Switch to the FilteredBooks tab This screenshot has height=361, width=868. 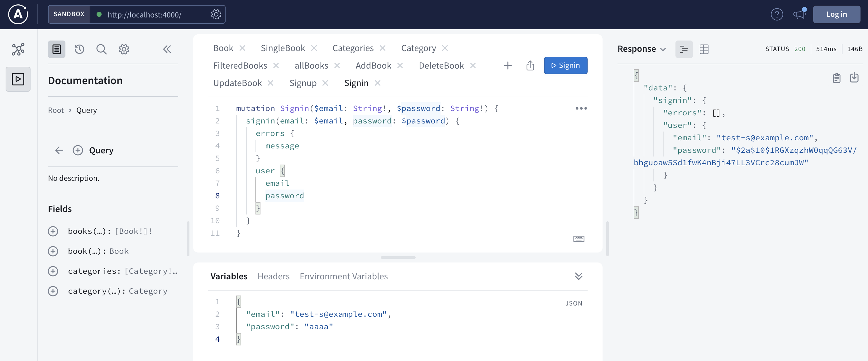point(240,65)
